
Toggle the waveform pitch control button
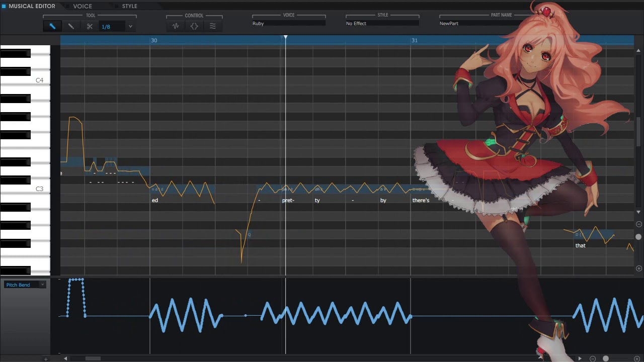[176, 26]
